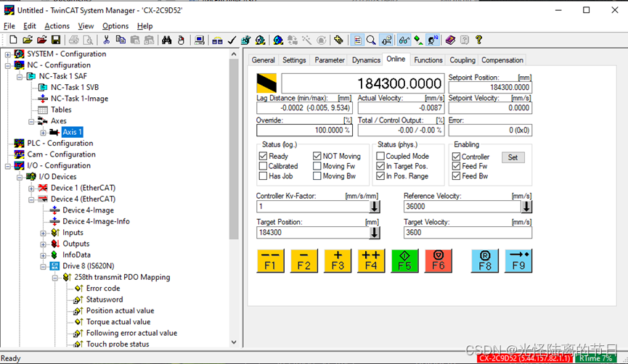Toggle the Ready checkbox
Viewport: 628px width, 364px height.
[263, 156]
